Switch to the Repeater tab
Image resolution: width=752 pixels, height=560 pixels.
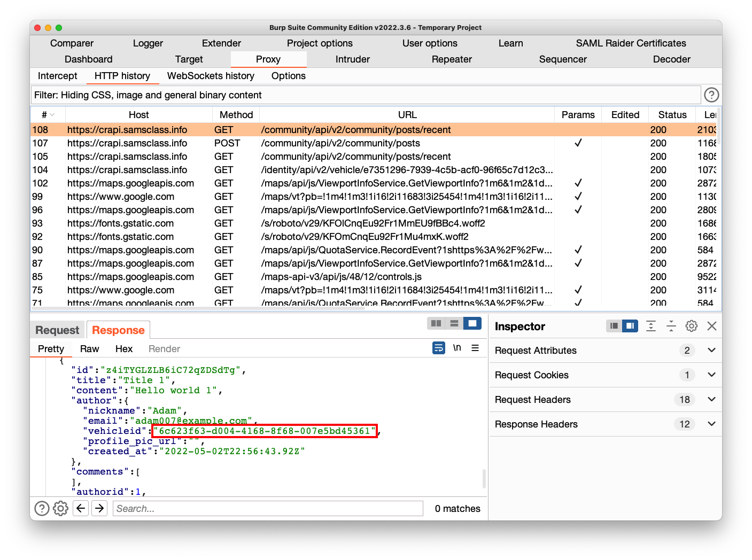[x=452, y=59]
